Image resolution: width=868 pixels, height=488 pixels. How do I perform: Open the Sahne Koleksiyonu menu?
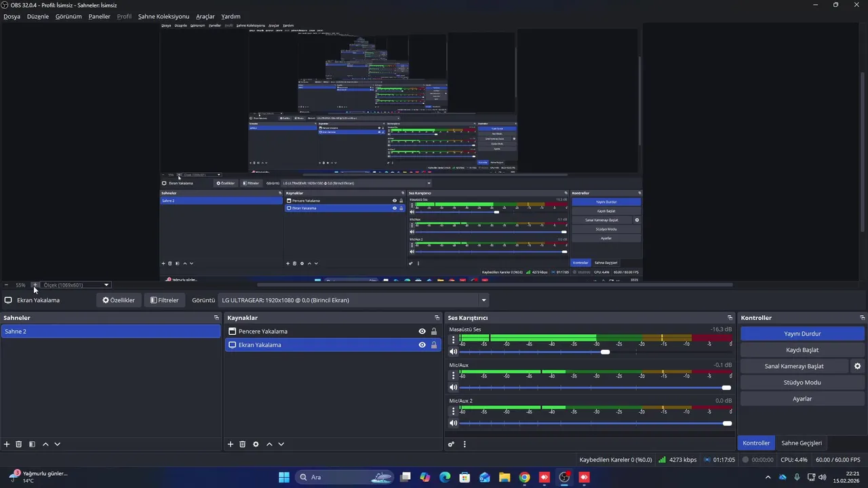pyautogui.click(x=163, y=16)
